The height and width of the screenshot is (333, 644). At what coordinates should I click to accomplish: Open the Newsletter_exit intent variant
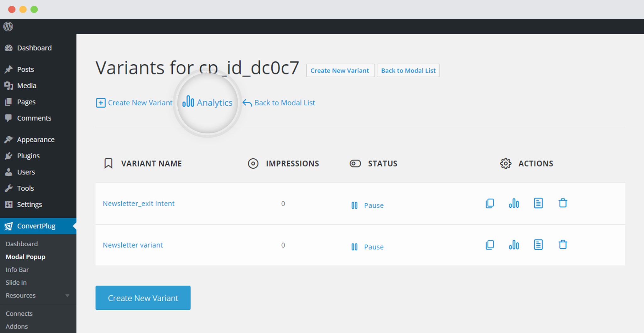pos(138,204)
